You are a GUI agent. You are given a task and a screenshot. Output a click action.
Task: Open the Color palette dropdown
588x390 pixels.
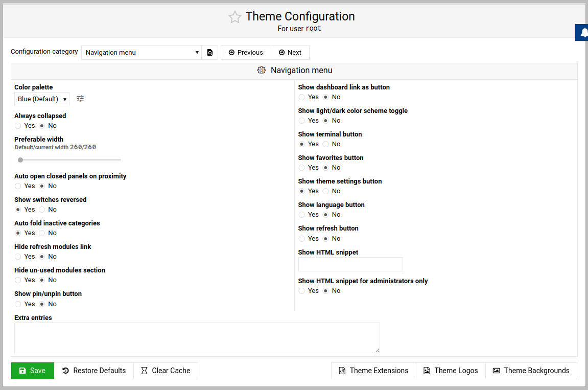point(42,99)
